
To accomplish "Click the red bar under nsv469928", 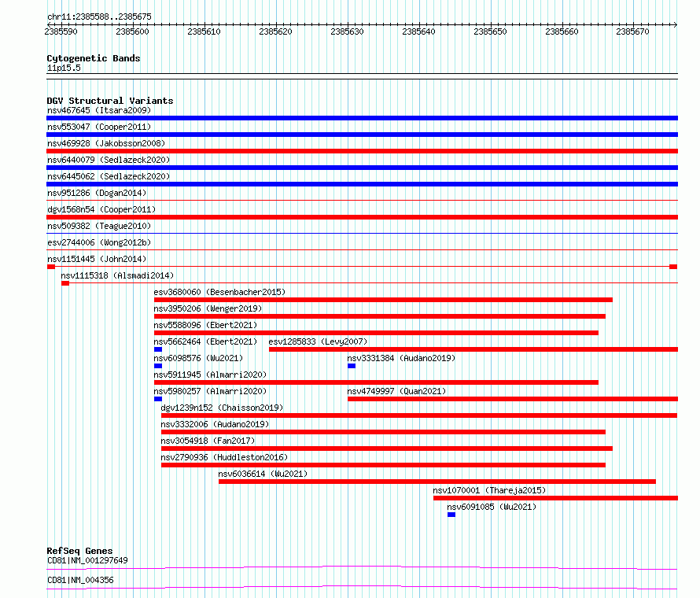I will pos(362,151).
